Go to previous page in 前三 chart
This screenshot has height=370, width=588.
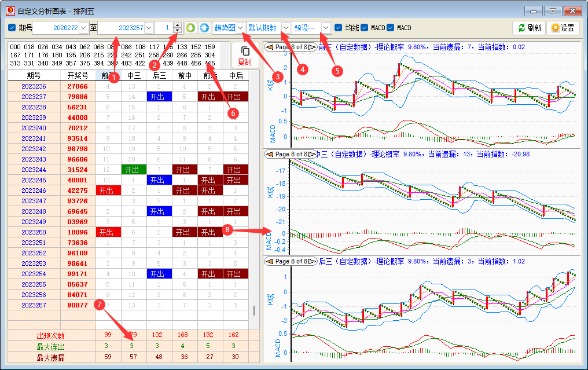tap(269, 47)
